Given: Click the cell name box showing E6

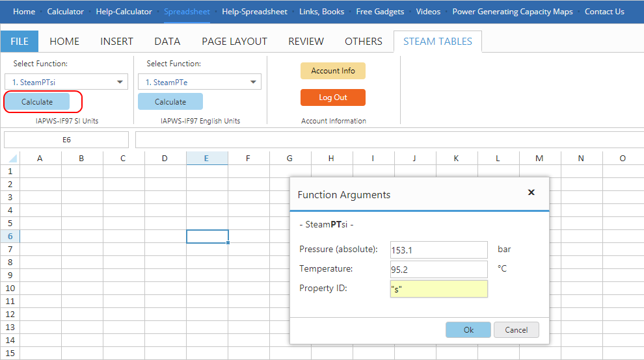Looking at the screenshot, I should 66,140.
